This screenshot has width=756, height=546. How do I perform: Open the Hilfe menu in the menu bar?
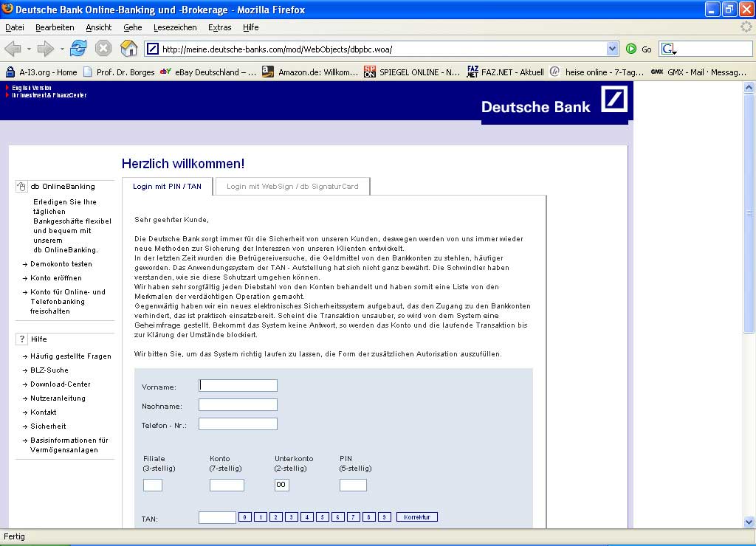pyautogui.click(x=251, y=27)
